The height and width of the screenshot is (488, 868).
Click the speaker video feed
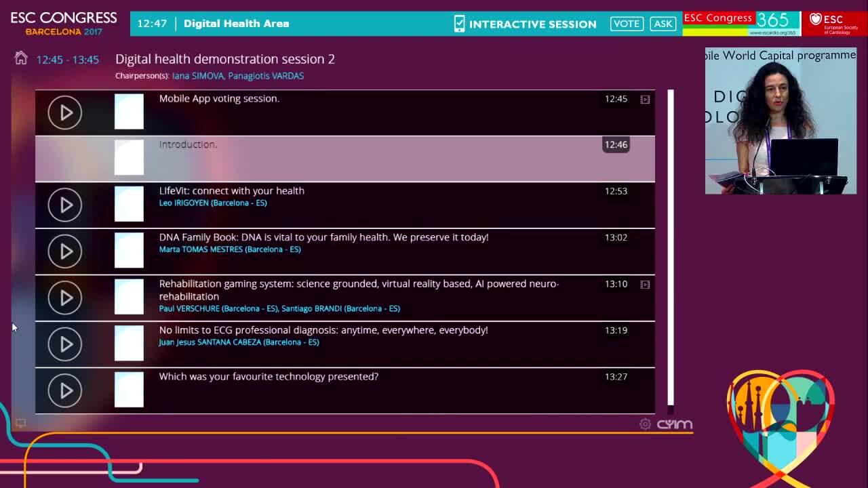781,121
